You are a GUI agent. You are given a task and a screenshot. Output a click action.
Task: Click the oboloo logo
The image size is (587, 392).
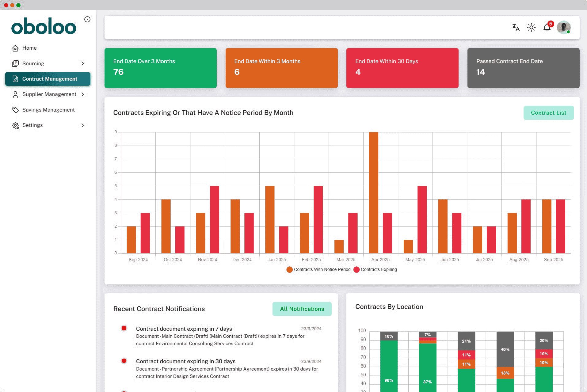coord(44,26)
